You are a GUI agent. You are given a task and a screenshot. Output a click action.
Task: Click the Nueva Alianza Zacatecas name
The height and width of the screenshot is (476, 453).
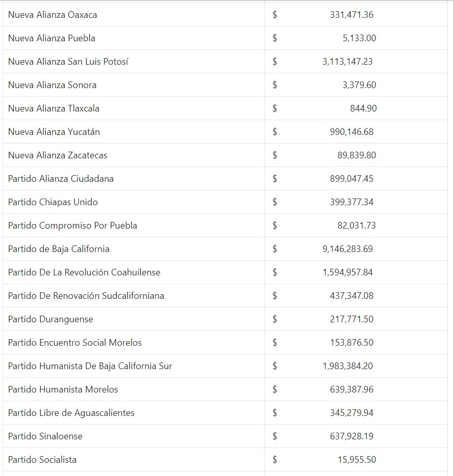coord(58,155)
